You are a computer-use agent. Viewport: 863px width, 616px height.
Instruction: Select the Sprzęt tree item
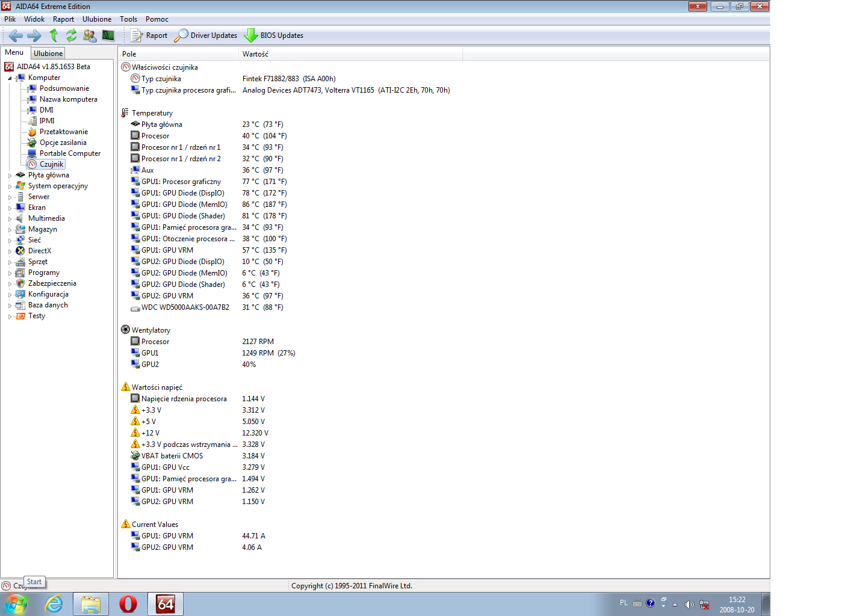[38, 262]
